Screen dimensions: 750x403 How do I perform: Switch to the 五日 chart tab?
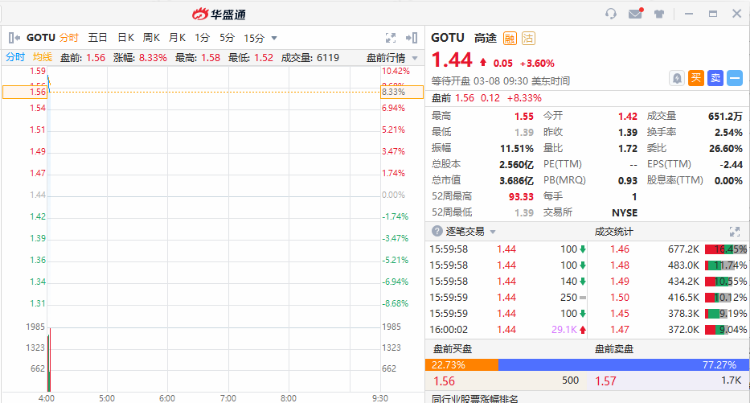[x=98, y=37]
